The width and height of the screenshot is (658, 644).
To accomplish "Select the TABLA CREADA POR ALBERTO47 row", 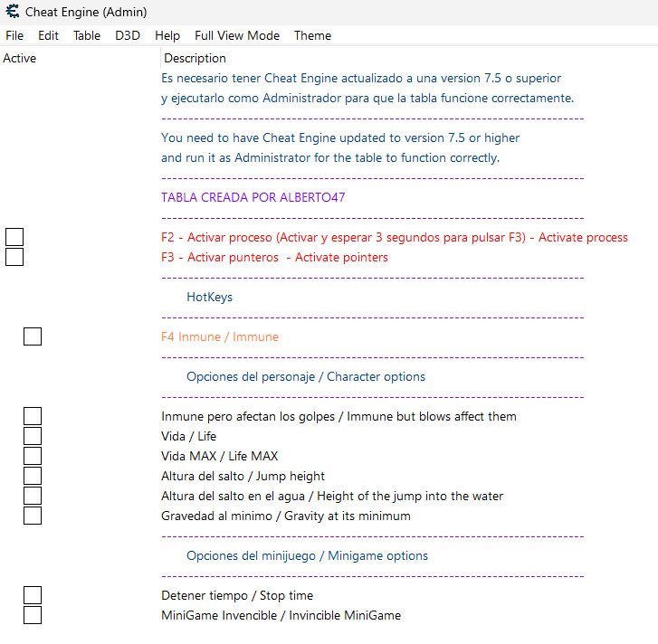I will (253, 197).
